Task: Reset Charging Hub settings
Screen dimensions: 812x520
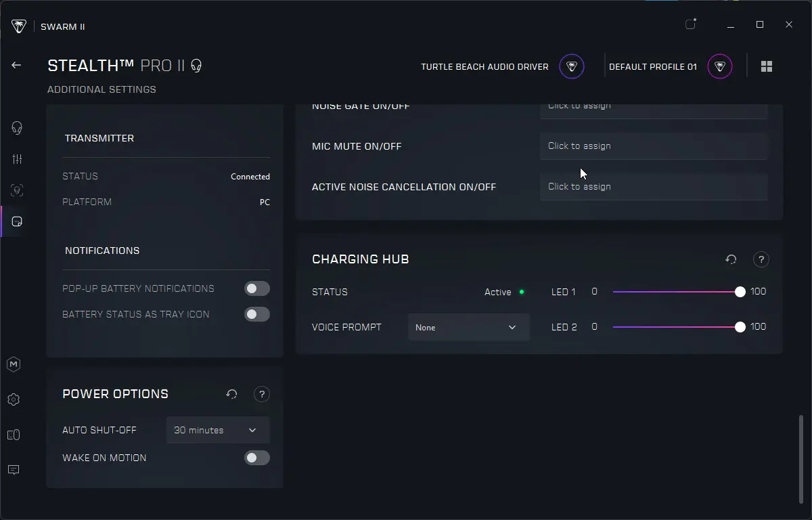Action: (x=731, y=259)
